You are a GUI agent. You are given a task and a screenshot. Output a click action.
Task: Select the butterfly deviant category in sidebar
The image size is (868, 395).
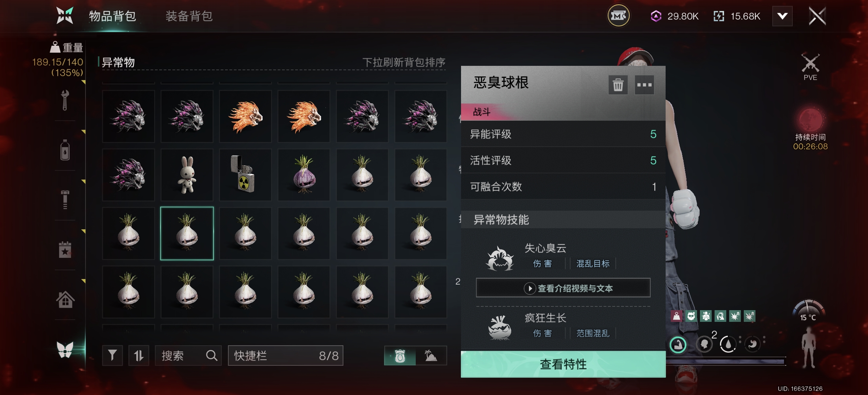pos(65,350)
